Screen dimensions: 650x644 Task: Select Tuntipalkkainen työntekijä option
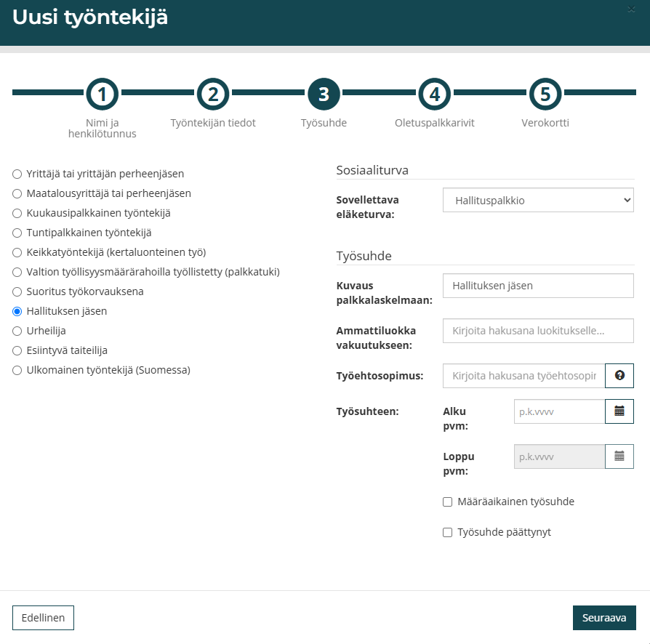tap(17, 233)
